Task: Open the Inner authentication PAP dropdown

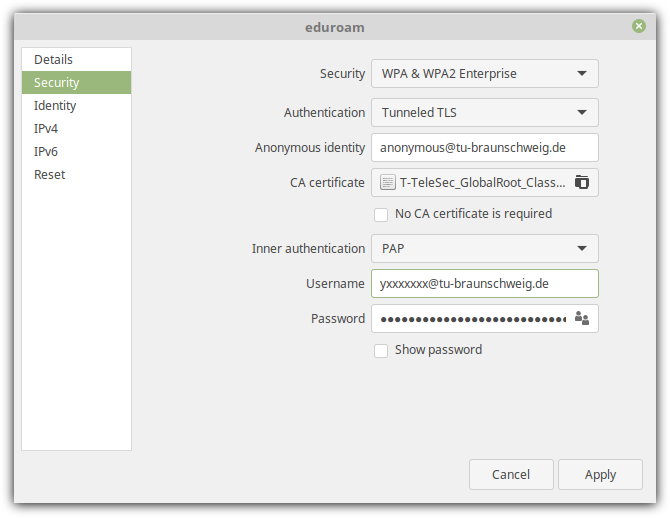Action: coord(484,249)
